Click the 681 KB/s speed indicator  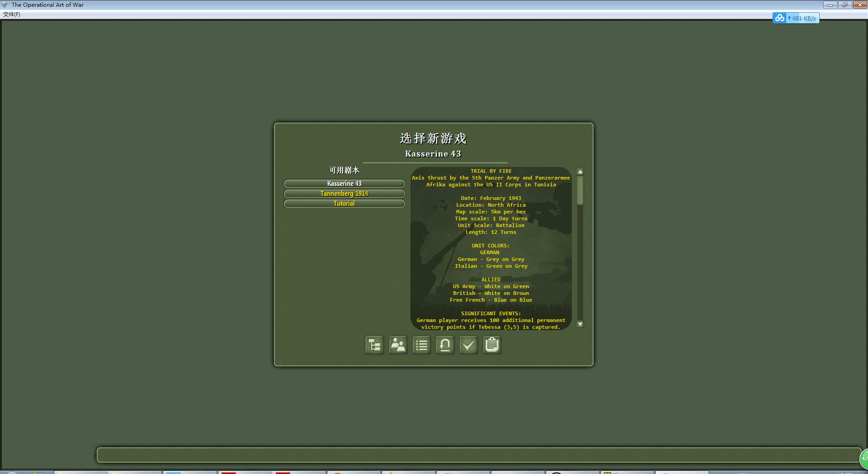pyautogui.click(x=804, y=19)
